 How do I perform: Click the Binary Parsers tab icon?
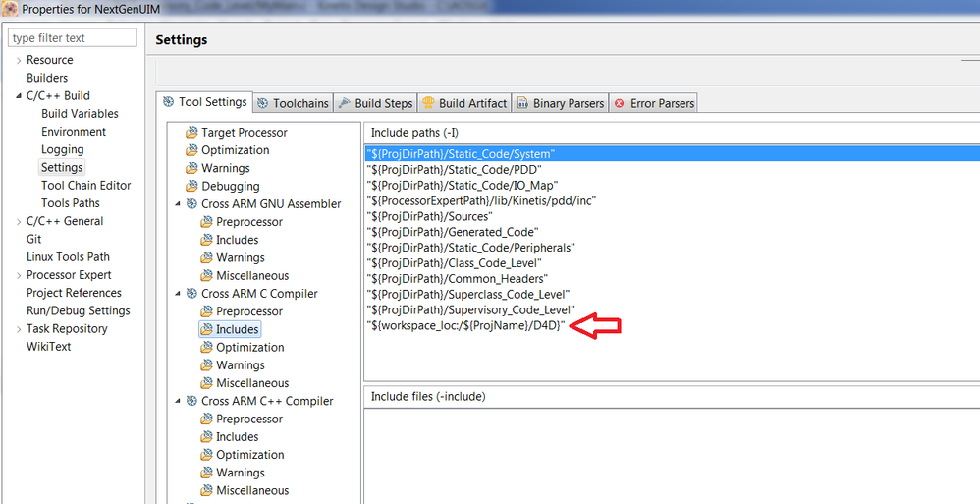[522, 103]
